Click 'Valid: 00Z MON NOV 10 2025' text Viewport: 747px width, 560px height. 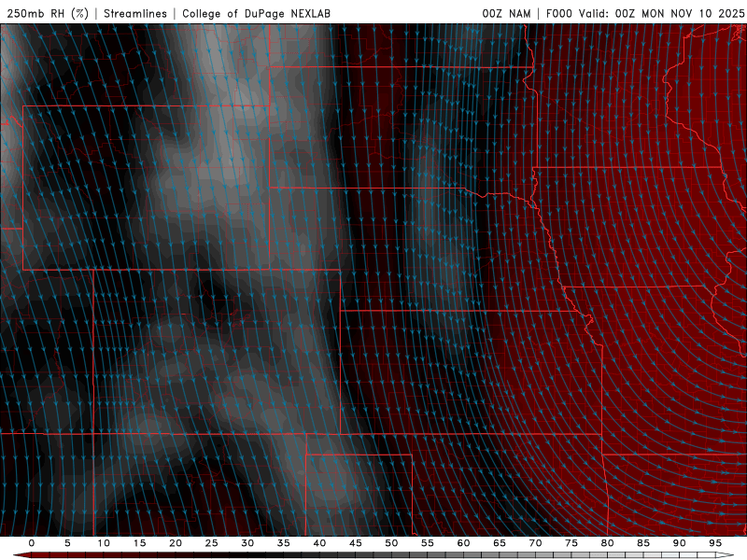[x=661, y=13]
